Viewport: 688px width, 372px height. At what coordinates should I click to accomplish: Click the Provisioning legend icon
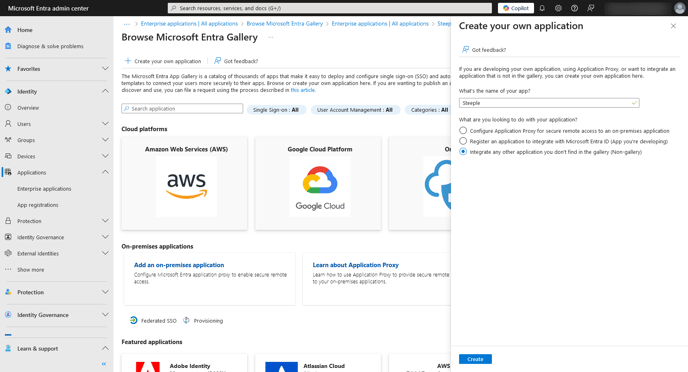(186, 320)
